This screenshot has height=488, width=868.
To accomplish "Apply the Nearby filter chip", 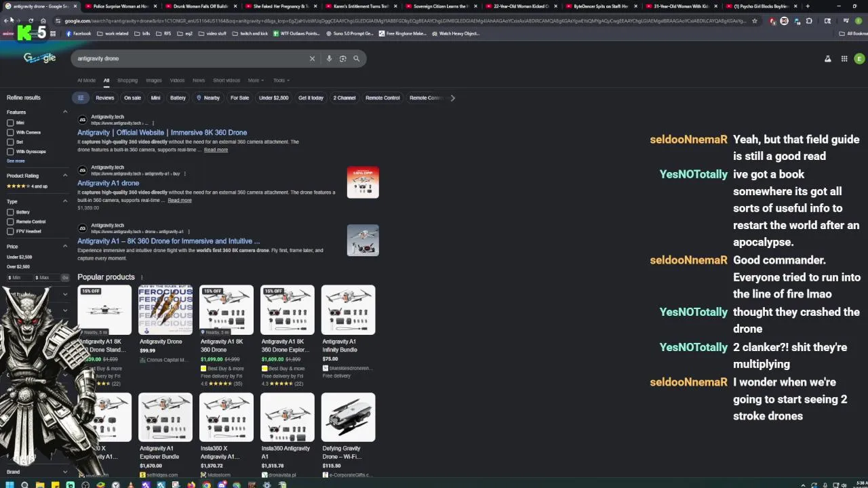I will pos(208,98).
